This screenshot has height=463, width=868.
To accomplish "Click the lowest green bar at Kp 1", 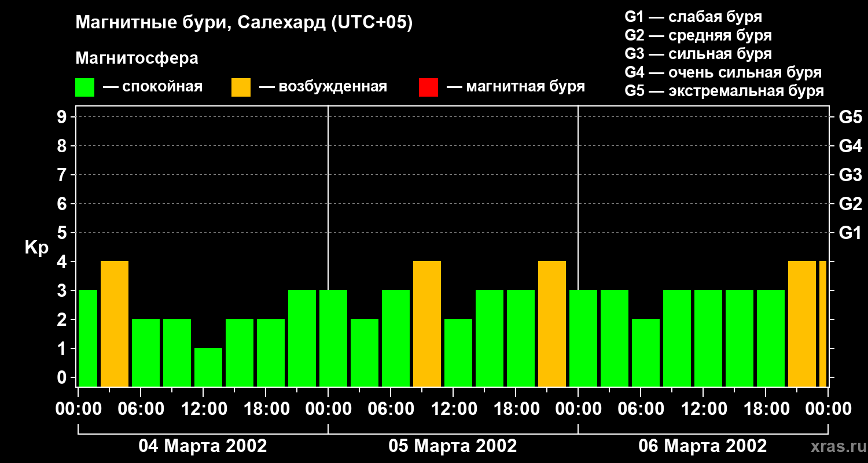I will point(208,368).
